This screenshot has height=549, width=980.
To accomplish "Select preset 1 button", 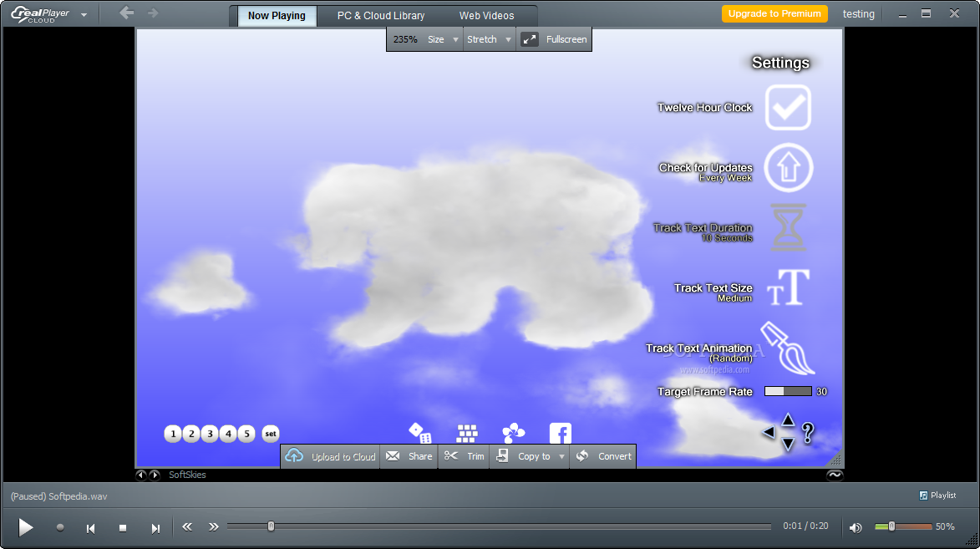I will (173, 434).
